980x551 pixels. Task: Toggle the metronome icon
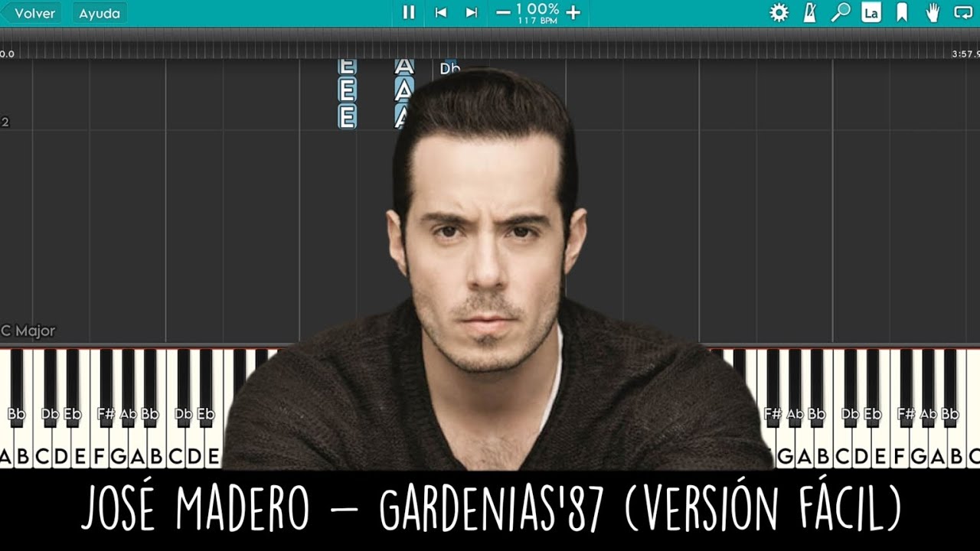(x=811, y=12)
